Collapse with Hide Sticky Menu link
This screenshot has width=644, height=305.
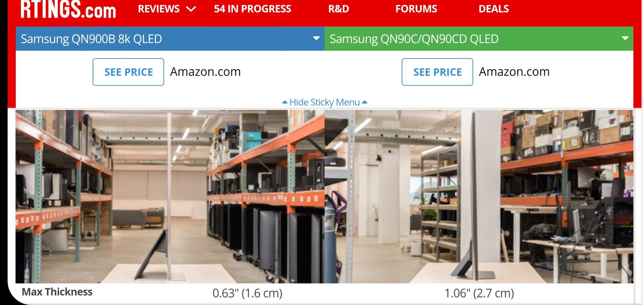(325, 102)
